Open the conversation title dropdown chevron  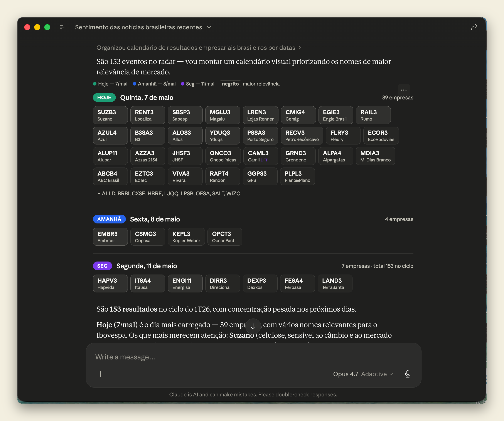coord(209,27)
